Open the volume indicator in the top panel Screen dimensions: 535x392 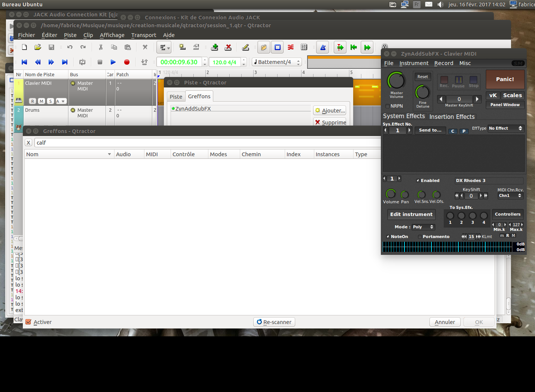pos(441,4)
